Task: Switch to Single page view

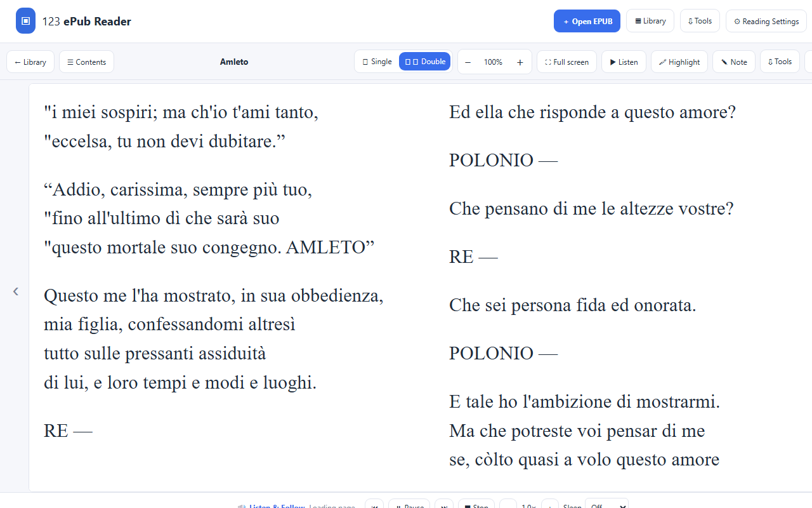Action: point(377,62)
